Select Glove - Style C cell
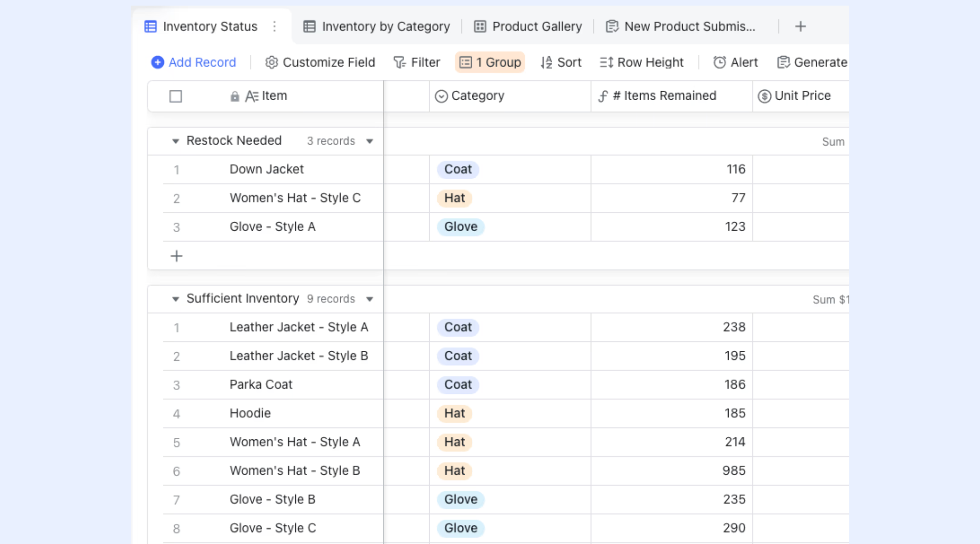The height and width of the screenshot is (544, 980). tap(272, 528)
